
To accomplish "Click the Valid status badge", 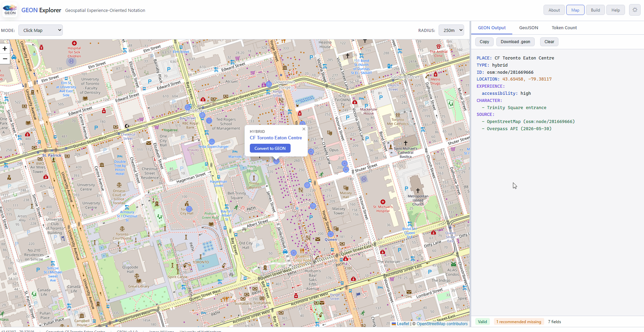I will pyautogui.click(x=482, y=322).
